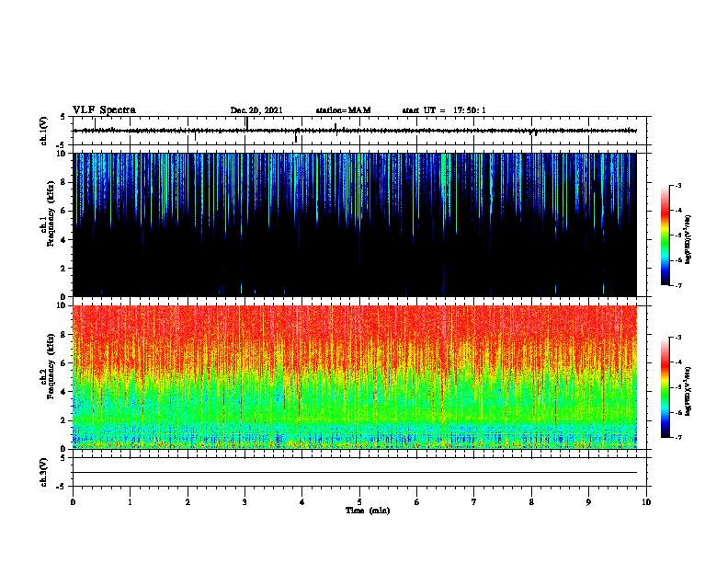Click the log(PSD) label beside ch.1 colorbar
This screenshot has height=563, width=728.
[688, 239]
